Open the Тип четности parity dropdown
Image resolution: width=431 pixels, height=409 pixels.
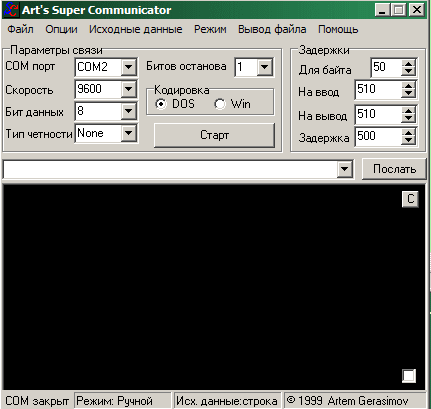tap(128, 133)
